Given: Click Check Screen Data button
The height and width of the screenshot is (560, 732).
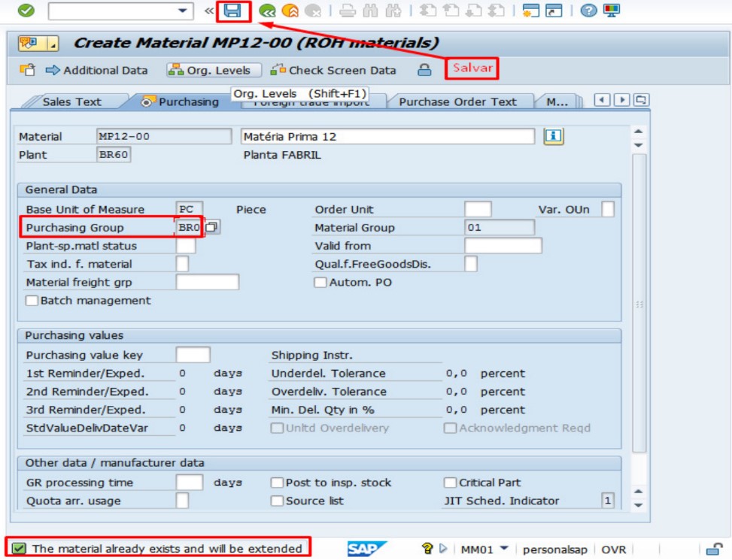Looking at the screenshot, I should coord(333,70).
